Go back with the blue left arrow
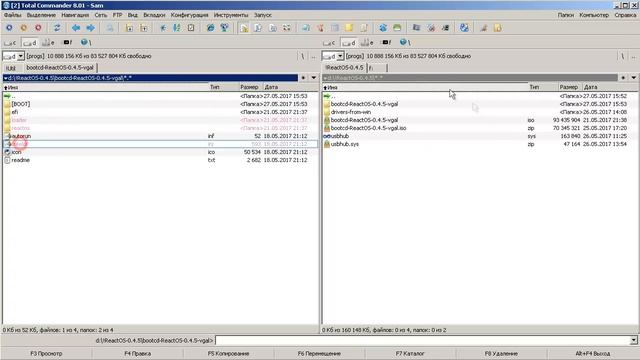The width and height of the screenshot is (640, 360). [x=76, y=28]
